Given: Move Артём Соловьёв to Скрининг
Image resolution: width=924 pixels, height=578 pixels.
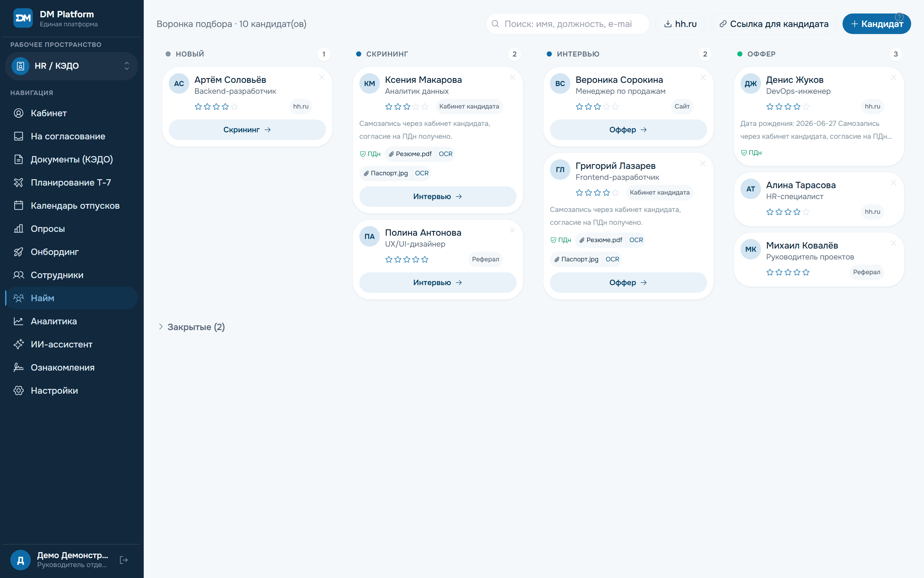Looking at the screenshot, I should coord(247,130).
